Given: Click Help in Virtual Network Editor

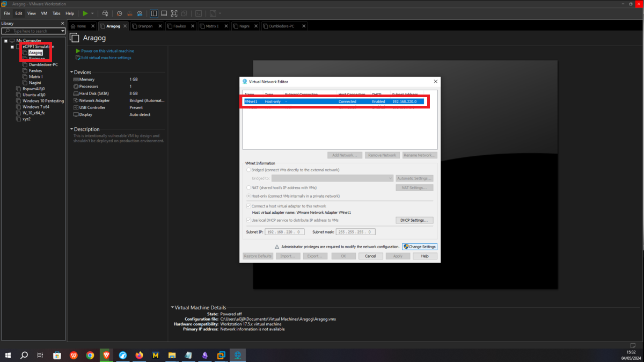Looking at the screenshot, I should (x=425, y=256).
